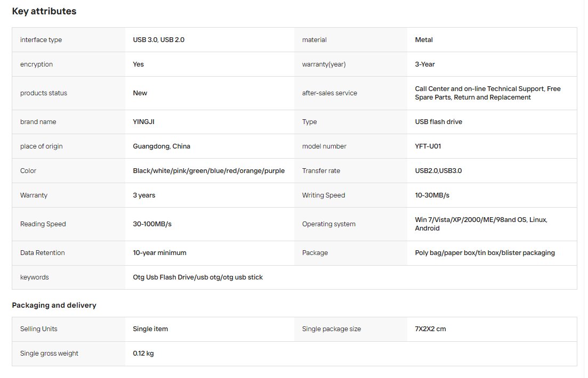Click the Guangdong, China origin text
The height and width of the screenshot is (378, 588).
(x=161, y=146)
